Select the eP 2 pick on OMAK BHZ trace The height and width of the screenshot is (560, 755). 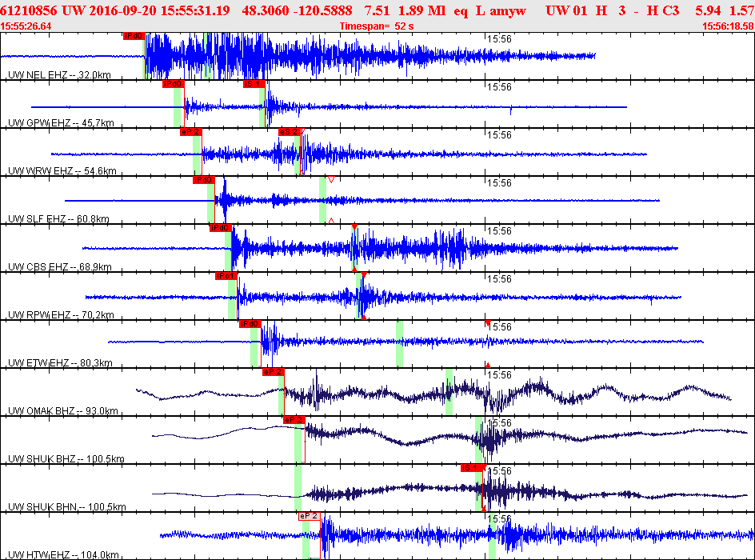(x=274, y=372)
